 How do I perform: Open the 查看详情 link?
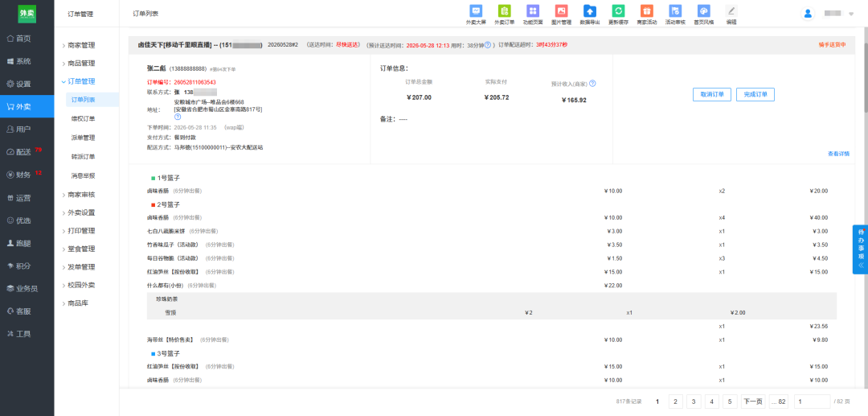[838, 154]
